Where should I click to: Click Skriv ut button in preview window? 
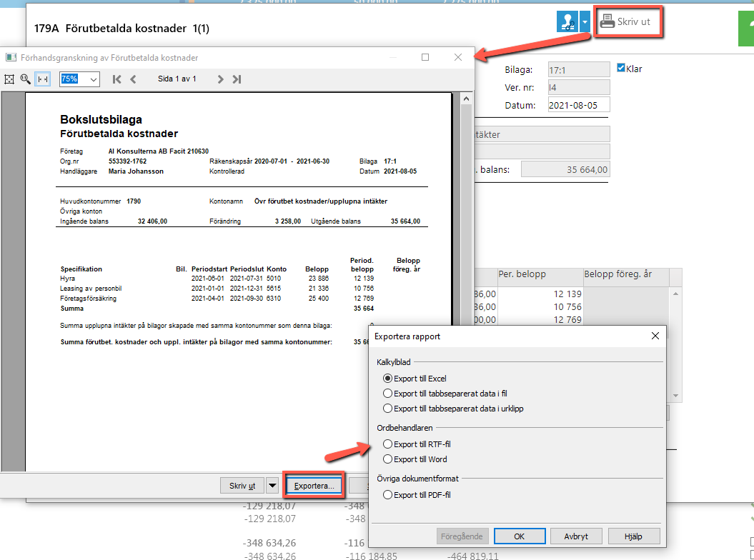[242, 486]
